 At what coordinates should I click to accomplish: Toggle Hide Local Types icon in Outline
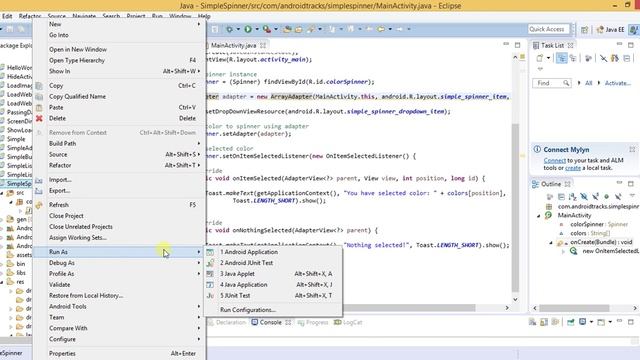618,197
